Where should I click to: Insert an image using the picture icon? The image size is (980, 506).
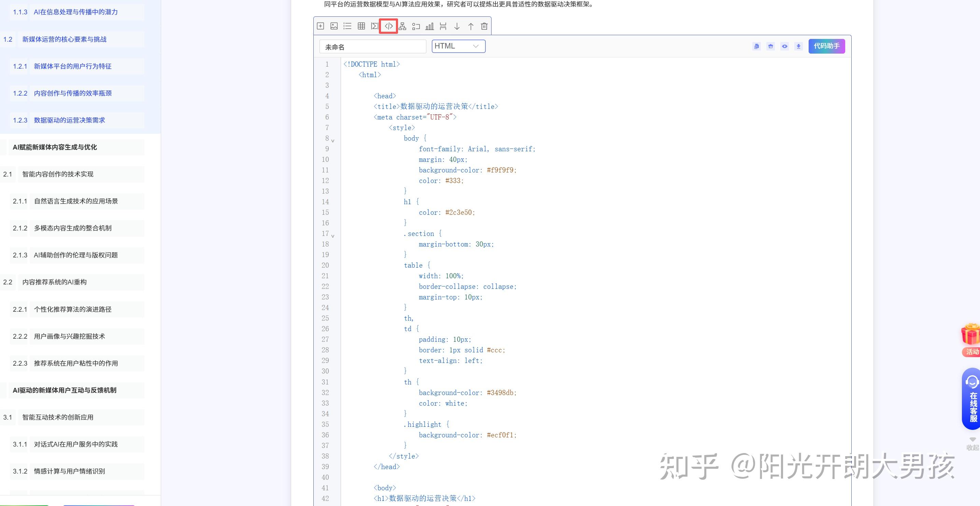click(x=334, y=26)
